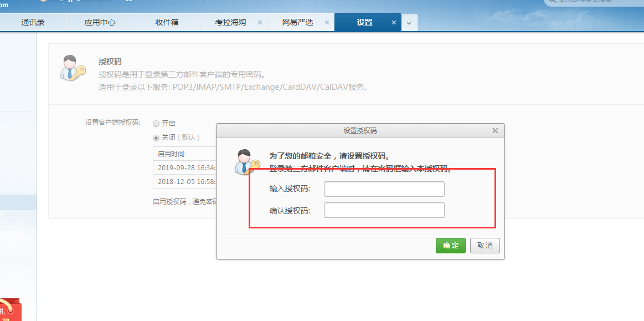The image size is (644, 321).
Task: Select the 2019-09-28 16:34 table row
Action: coord(185,167)
